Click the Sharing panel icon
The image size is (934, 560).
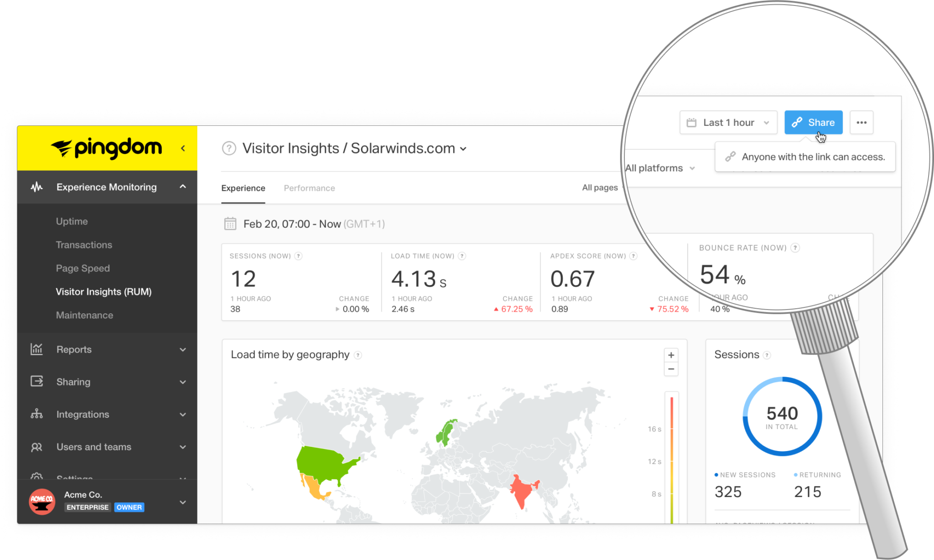[x=37, y=382]
